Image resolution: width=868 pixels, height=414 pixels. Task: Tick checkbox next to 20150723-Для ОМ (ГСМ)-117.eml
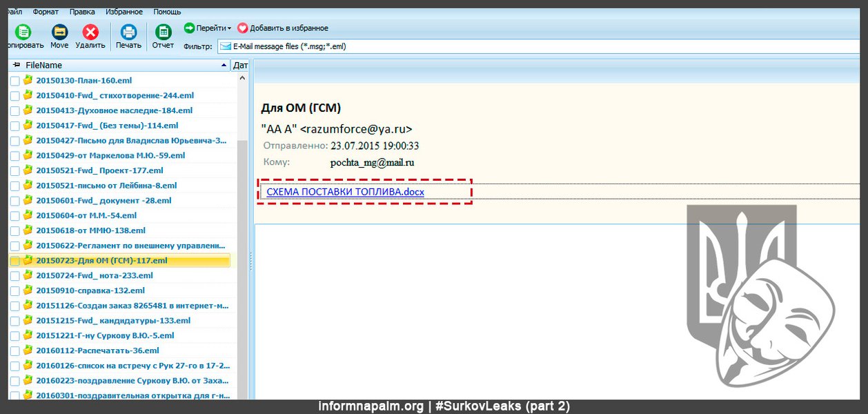pos(14,261)
